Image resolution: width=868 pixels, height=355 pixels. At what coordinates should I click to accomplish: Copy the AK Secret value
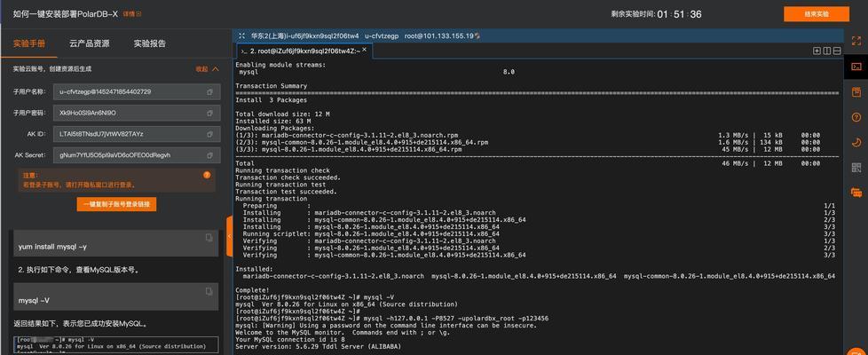[209, 155]
